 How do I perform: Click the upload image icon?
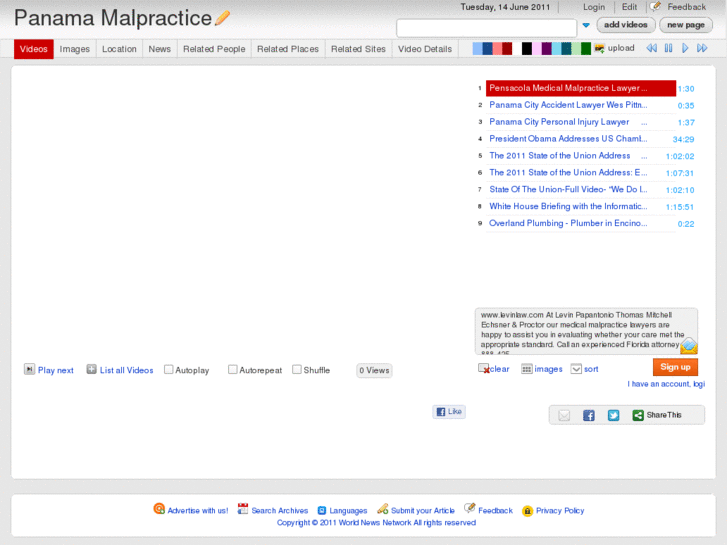click(599, 48)
